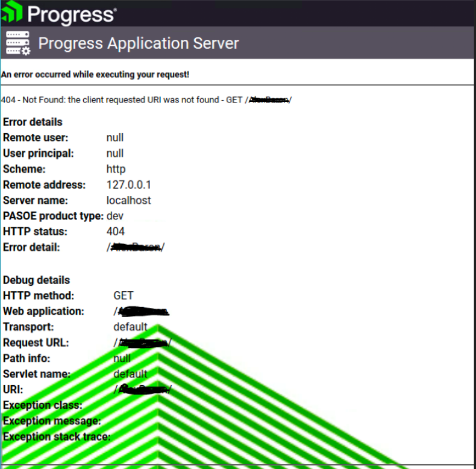
Task: Click the 'URI:' label
Action: click(13, 389)
